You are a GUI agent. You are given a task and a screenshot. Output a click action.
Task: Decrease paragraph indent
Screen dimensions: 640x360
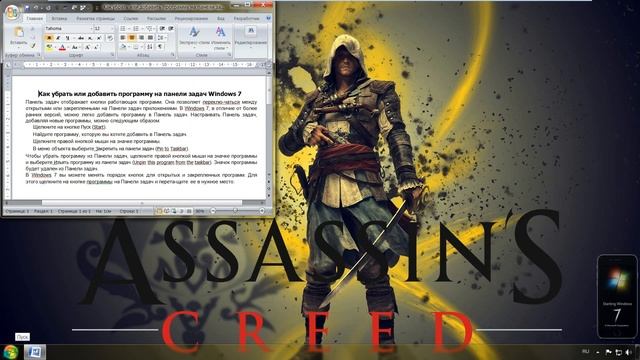click(162, 28)
